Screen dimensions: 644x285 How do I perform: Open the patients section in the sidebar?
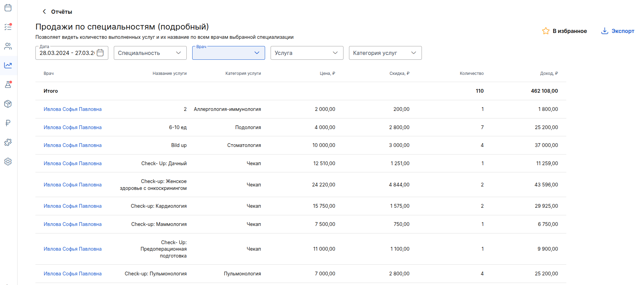coord(8,46)
